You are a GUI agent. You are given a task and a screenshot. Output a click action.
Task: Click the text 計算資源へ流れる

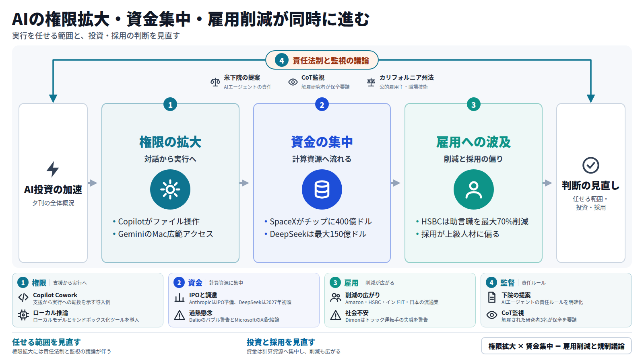tap(322, 159)
